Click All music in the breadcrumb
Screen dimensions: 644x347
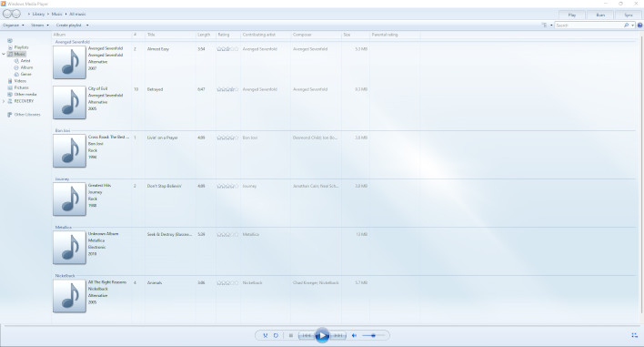(x=77, y=14)
